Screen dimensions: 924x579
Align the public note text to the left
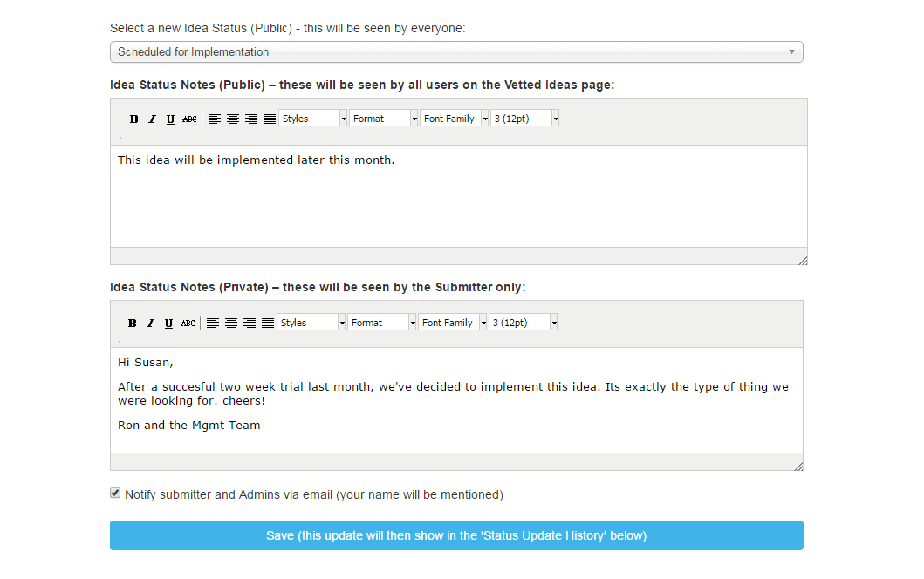pos(215,119)
